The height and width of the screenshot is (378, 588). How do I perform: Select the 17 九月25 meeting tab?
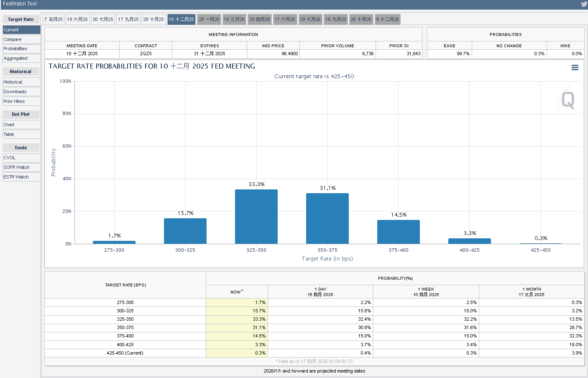(128, 19)
